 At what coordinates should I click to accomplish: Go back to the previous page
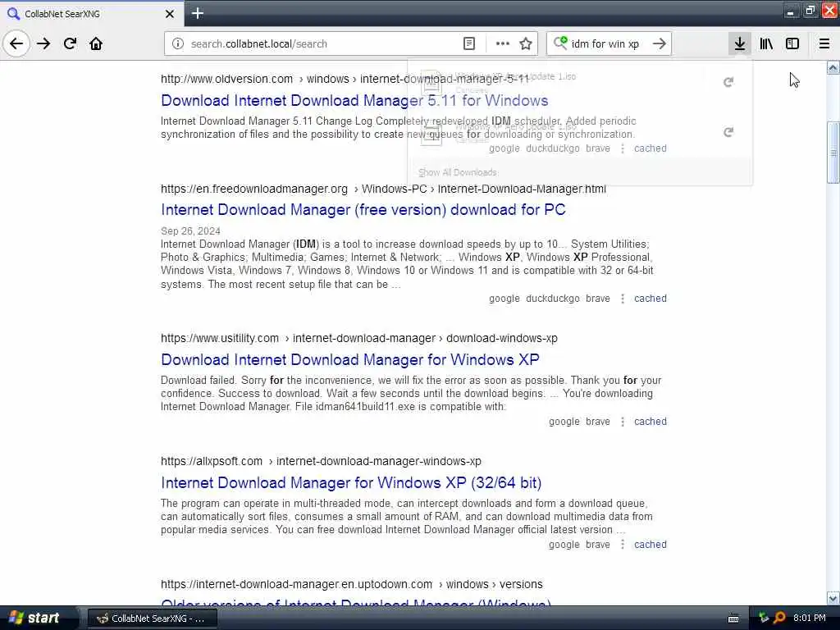tap(16, 44)
